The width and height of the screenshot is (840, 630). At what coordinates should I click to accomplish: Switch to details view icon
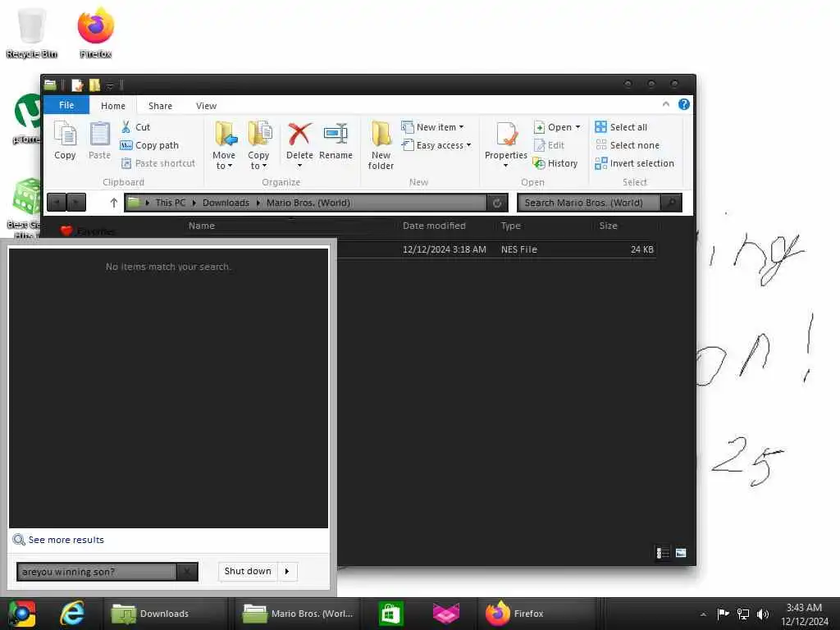(x=663, y=552)
